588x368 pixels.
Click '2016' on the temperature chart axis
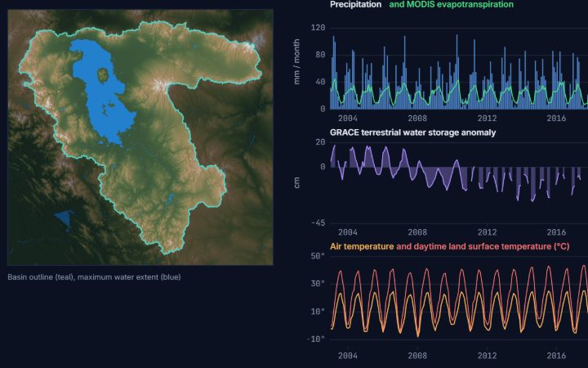coord(556,355)
